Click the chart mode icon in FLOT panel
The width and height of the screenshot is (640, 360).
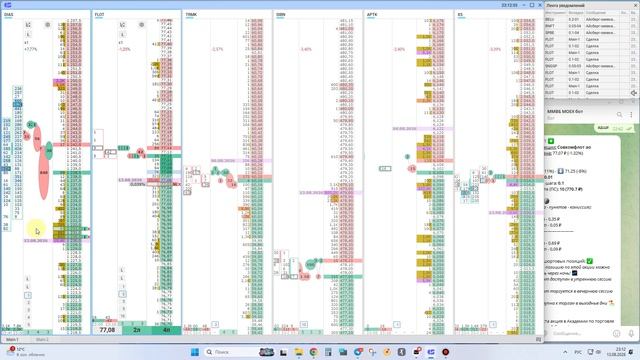[x=122, y=25]
